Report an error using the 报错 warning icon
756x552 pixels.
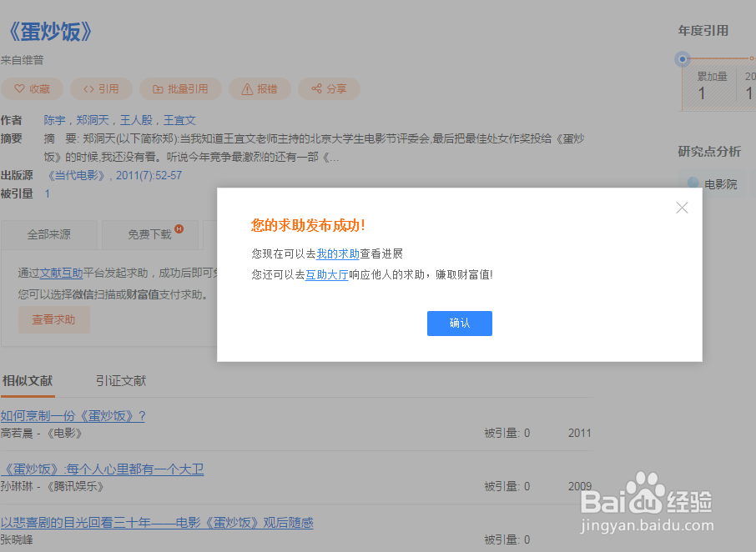coord(246,88)
